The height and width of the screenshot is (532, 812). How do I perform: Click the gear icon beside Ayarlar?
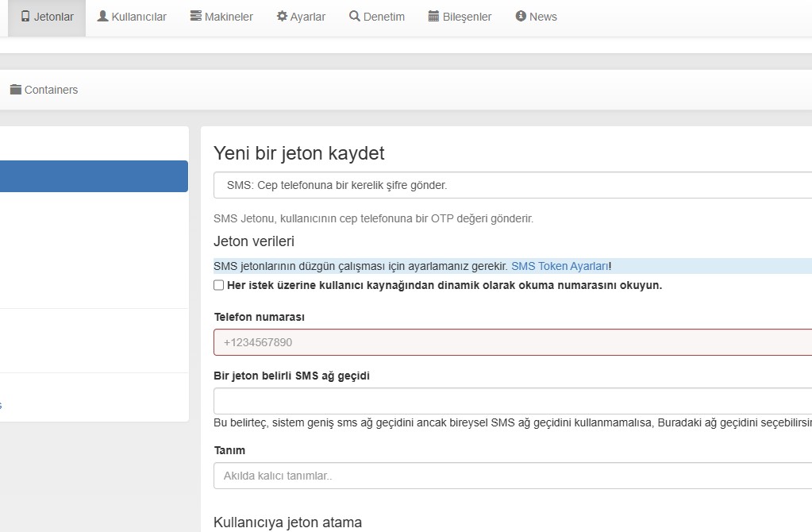(x=282, y=16)
